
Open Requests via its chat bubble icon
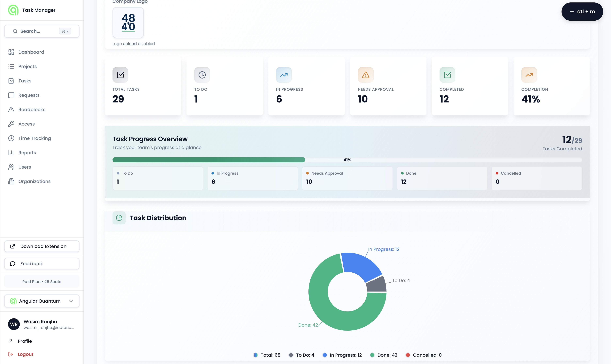[x=12, y=95]
